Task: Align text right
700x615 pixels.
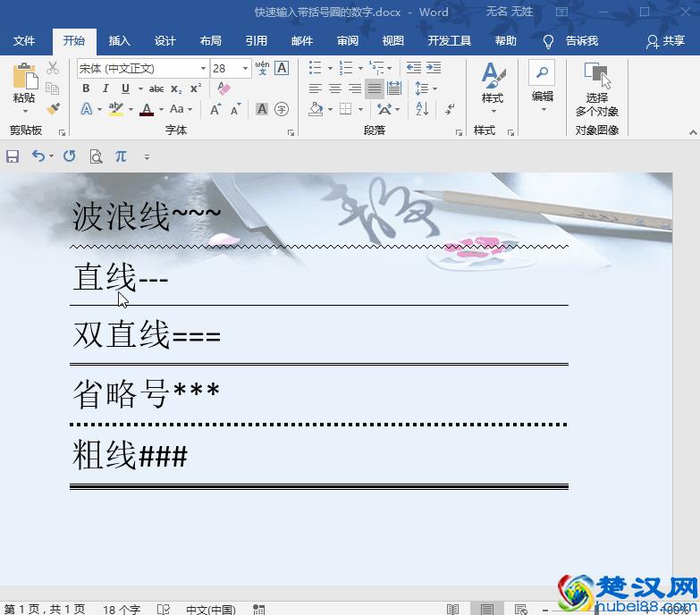Action: [355, 88]
